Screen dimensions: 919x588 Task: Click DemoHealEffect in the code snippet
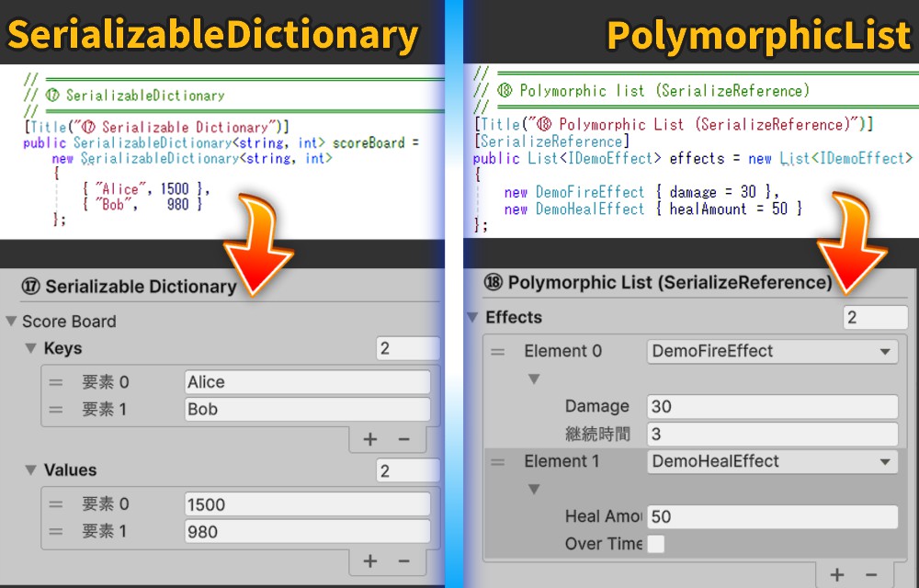590,209
